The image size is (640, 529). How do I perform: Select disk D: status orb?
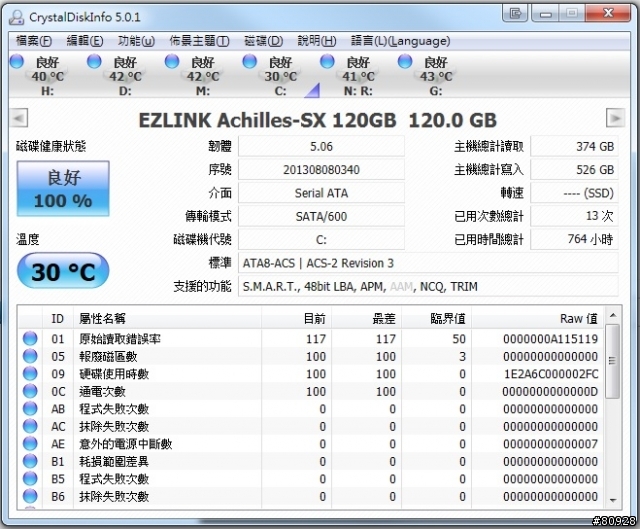pyautogui.click(x=94, y=61)
